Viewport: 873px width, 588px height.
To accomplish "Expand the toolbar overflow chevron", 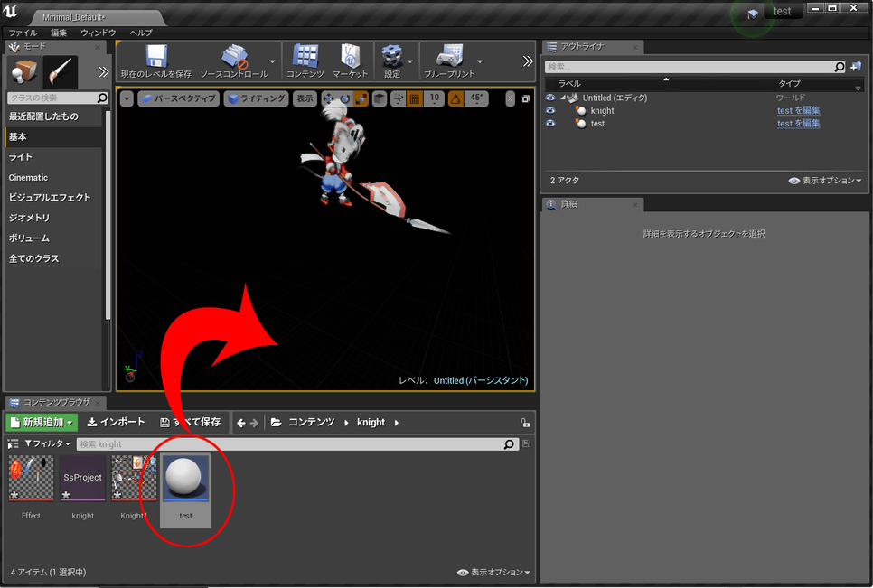I will (x=528, y=61).
